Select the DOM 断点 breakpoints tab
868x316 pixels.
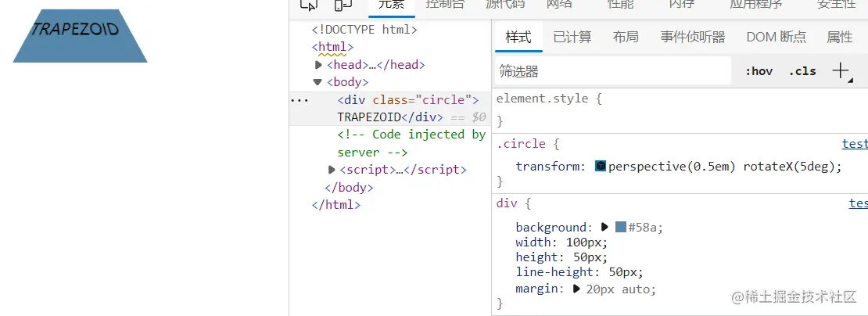click(x=776, y=37)
